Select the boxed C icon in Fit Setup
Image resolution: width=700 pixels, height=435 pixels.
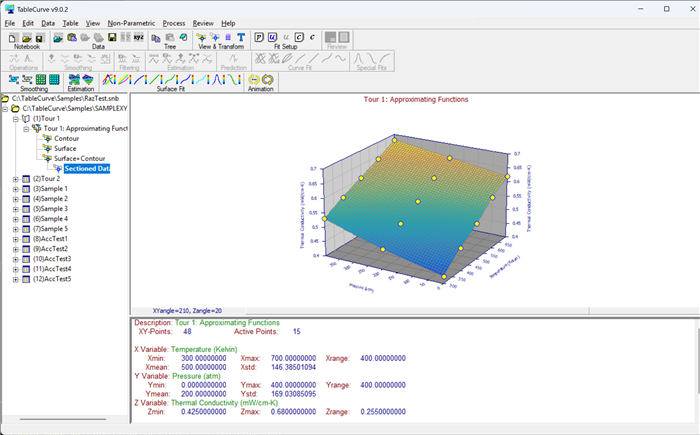(299, 38)
